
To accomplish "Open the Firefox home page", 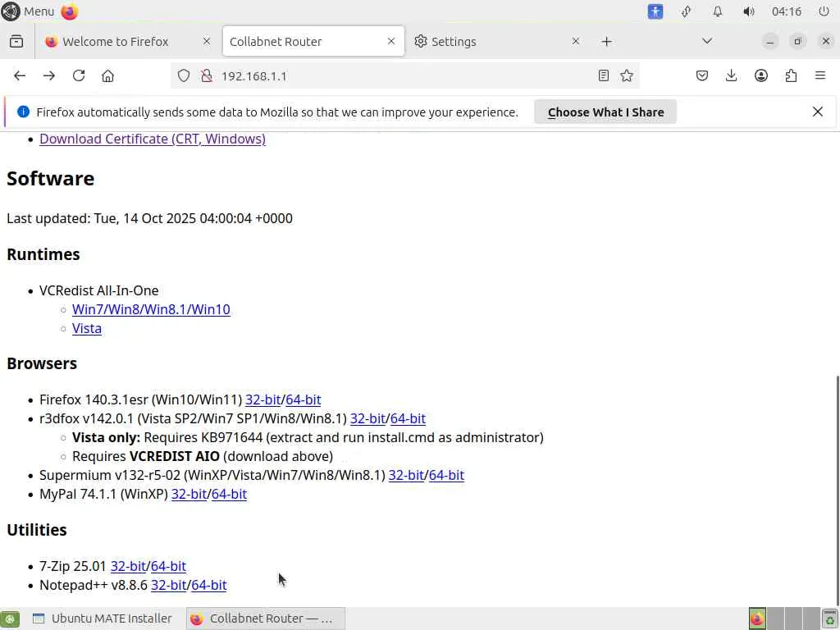I will tap(107, 75).
